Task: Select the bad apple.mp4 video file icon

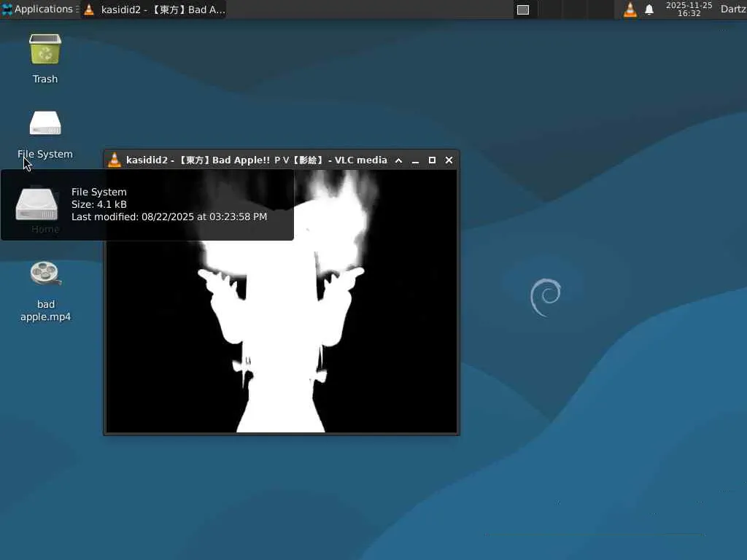Action: tap(45, 273)
